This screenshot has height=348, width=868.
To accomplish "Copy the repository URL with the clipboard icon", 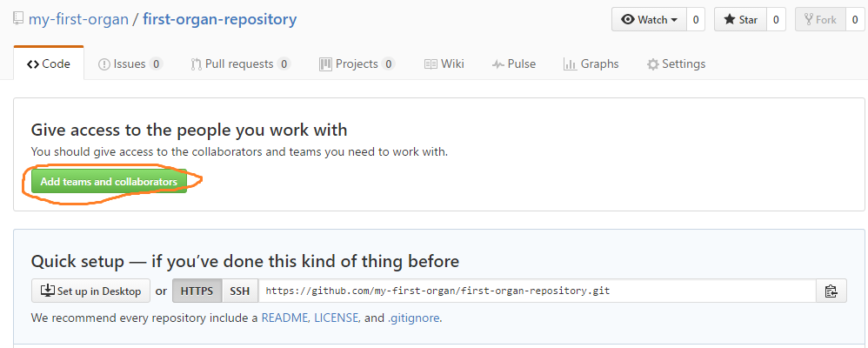I will (831, 291).
